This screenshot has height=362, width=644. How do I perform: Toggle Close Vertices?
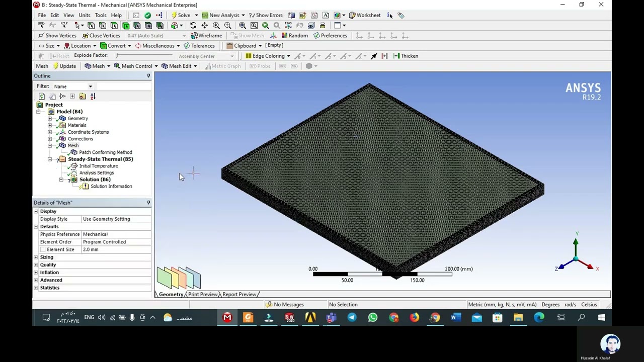pos(101,36)
